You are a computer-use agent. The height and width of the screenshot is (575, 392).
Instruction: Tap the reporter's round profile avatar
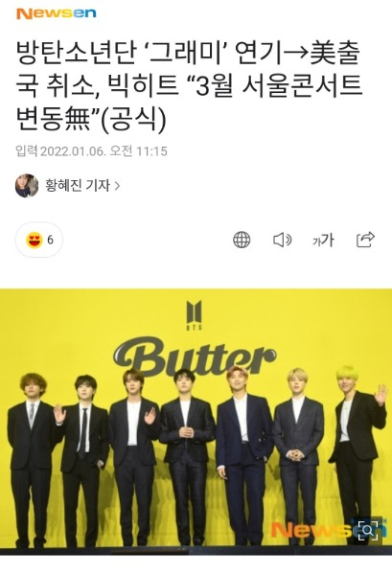coord(27,186)
